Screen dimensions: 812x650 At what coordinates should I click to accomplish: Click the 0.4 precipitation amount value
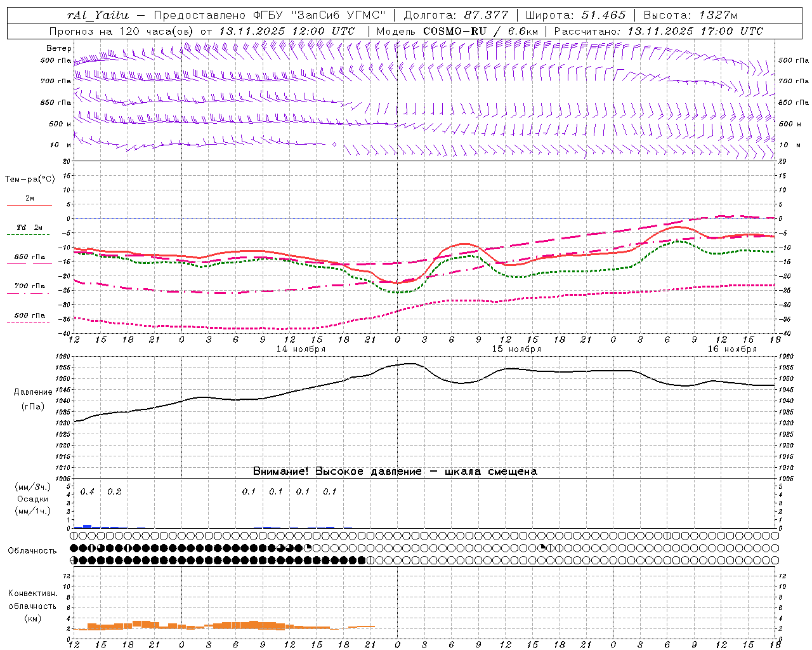point(88,492)
